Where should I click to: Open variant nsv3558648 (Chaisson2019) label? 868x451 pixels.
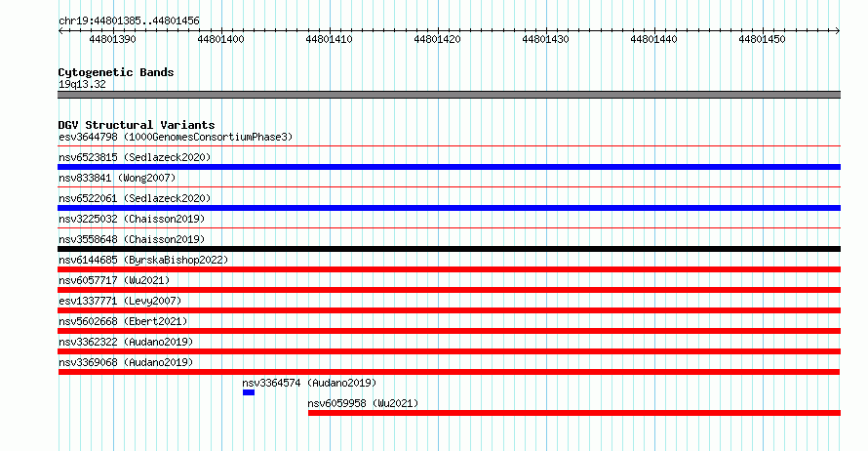132,239
